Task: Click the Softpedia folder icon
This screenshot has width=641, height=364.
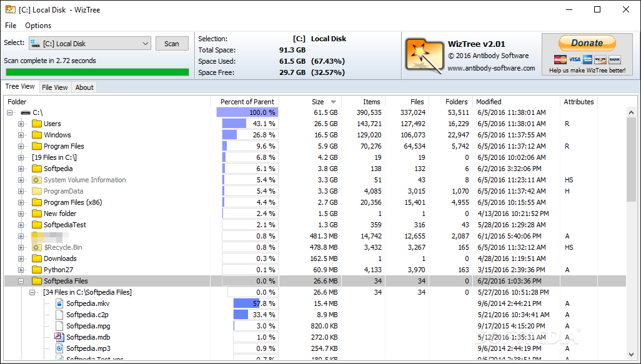Action: [37, 169]
